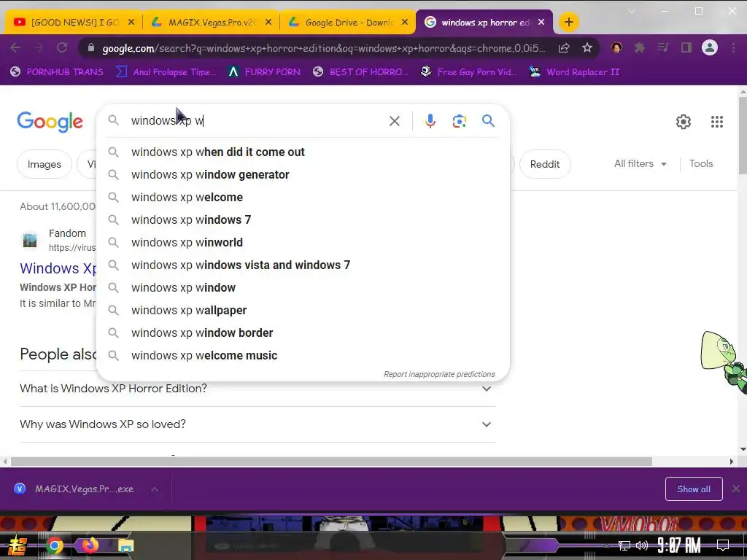This screenshot has width=747, height=560.
Task: Click inside the Google search input
Action: pyautogui.click(x=258, y=121)
